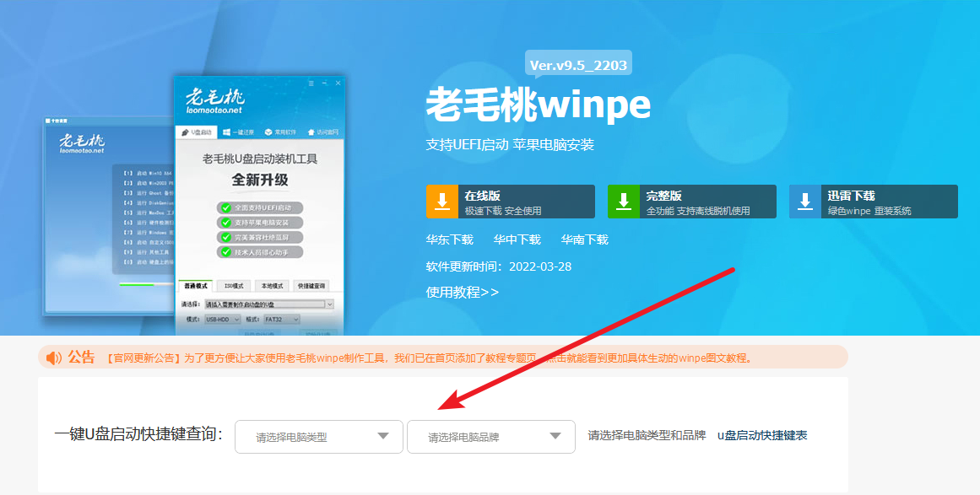Select boot menu row 【9】运行 其他工具
Screen dimensions: 980x495
click(x=148, y=252)
